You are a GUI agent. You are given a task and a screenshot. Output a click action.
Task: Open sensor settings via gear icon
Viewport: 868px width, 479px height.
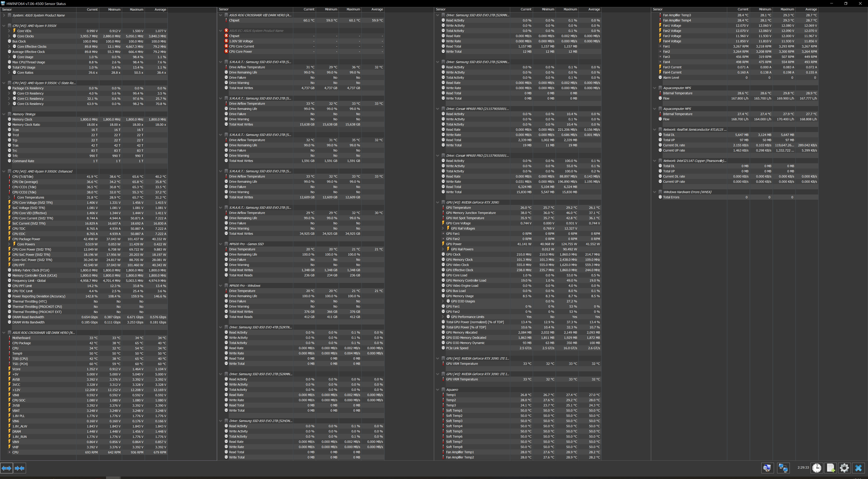(844, 468)
